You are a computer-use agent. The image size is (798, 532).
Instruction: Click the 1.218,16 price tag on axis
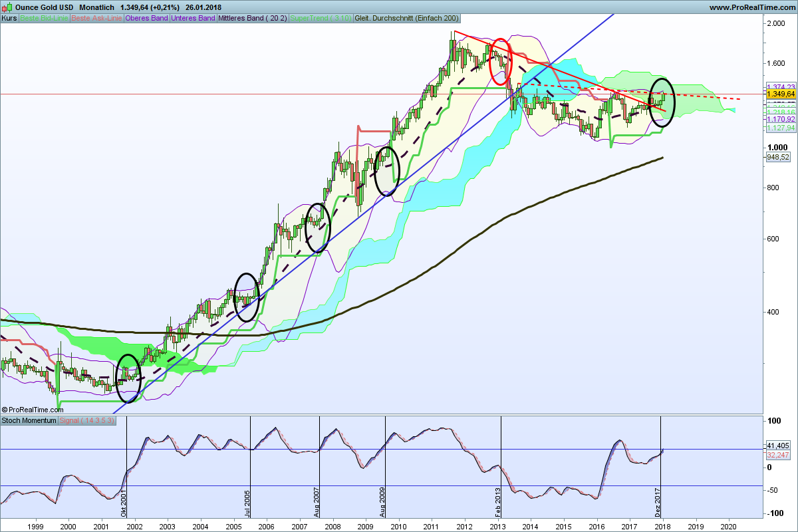point(781,111)
